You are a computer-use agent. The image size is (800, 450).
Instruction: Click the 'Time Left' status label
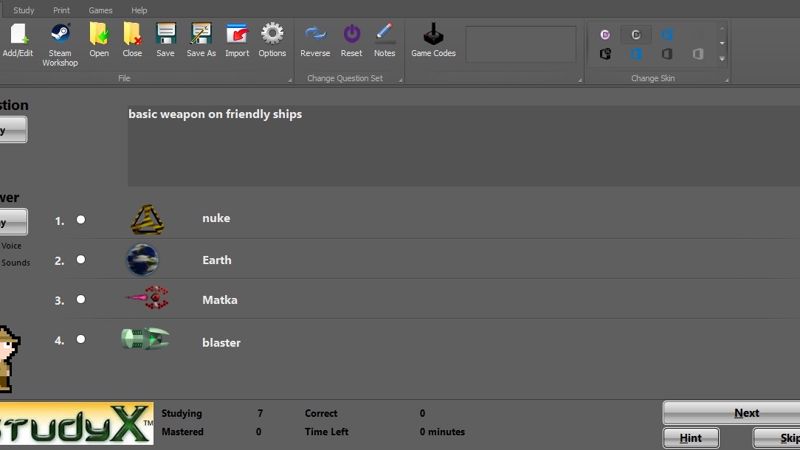327,432
